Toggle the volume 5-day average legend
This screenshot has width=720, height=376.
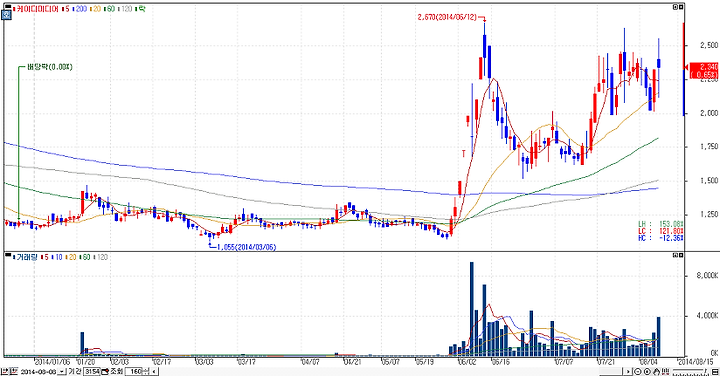point(44,257)
